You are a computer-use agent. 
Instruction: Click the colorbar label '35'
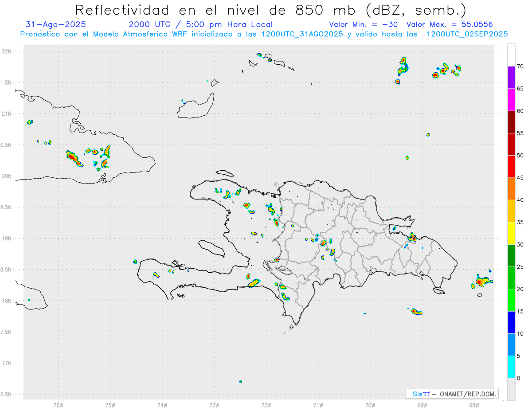pyautogui.click(x=520, y=222)
